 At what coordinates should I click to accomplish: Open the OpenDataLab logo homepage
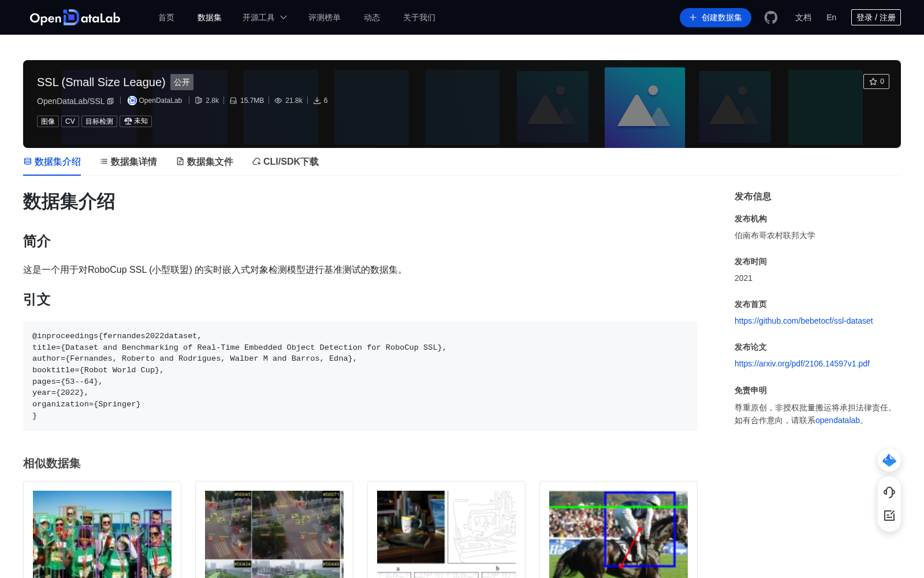coord(75,17)
